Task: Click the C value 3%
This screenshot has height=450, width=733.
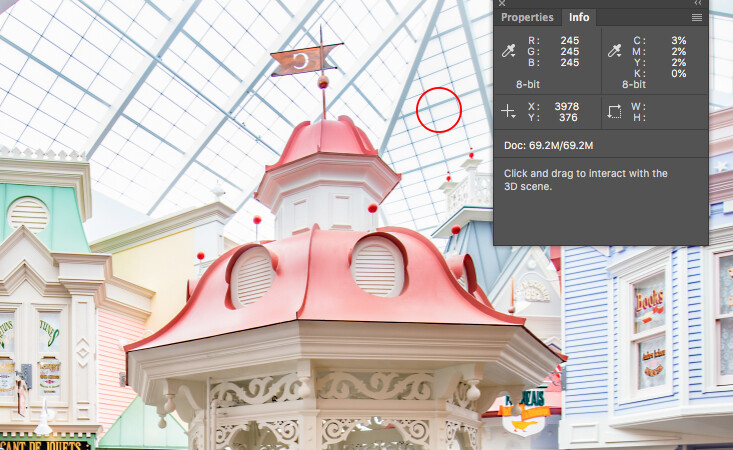Action: coord(678,41)
